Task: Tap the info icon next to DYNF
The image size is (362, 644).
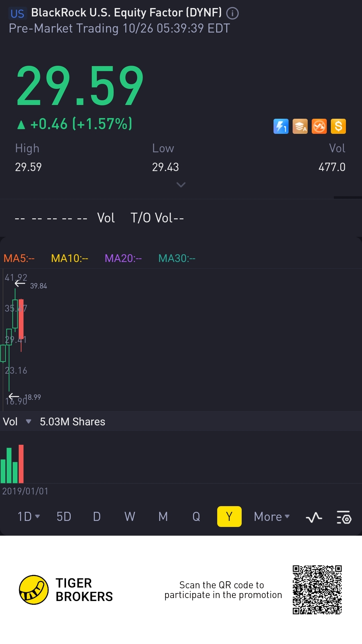Action: tap(232, 13)
